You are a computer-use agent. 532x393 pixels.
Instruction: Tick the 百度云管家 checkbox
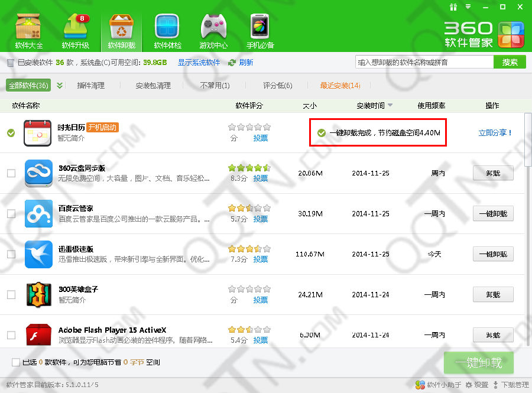point(11,213)
